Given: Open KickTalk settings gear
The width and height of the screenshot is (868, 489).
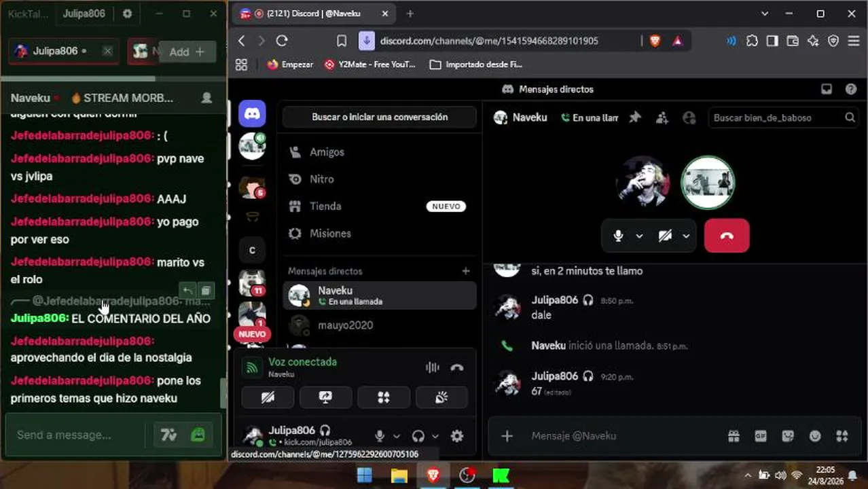Looking at the screenshot, I should pyautogui.click(x=127, y=14).
